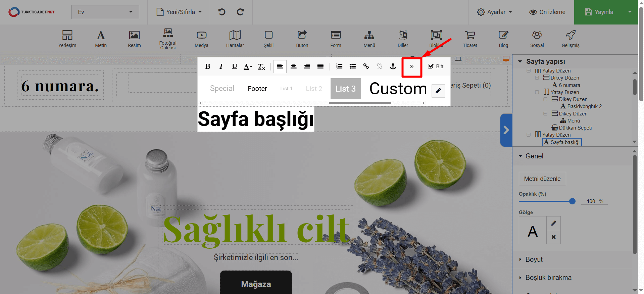Choose the Special text style
Viewport: 644px width, 294px height.
222,88
